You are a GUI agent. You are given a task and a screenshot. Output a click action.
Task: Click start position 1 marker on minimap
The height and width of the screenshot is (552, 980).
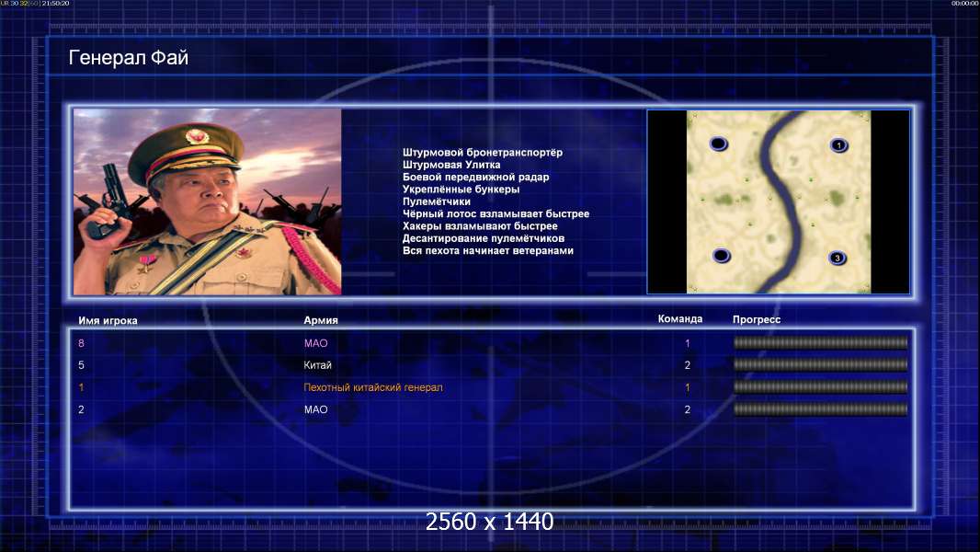pos(838,145)
